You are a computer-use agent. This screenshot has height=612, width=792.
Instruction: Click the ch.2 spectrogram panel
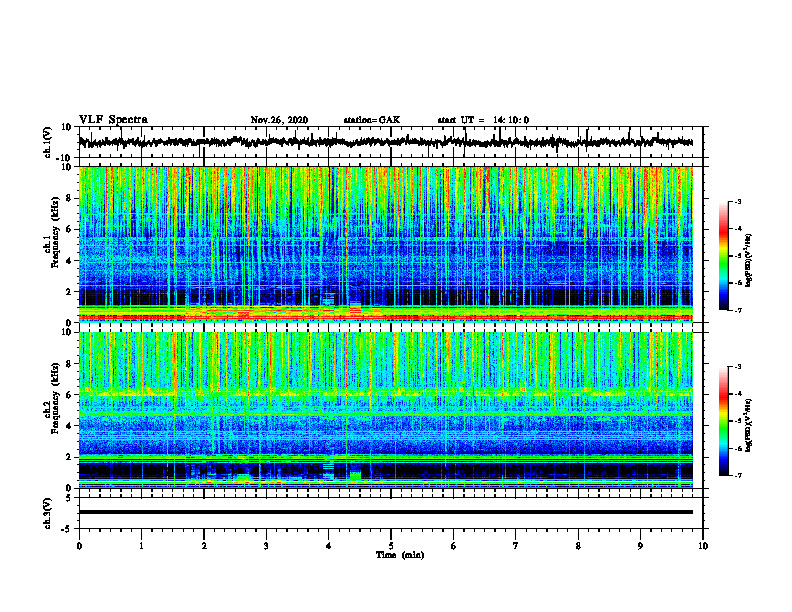coord(386,410)
